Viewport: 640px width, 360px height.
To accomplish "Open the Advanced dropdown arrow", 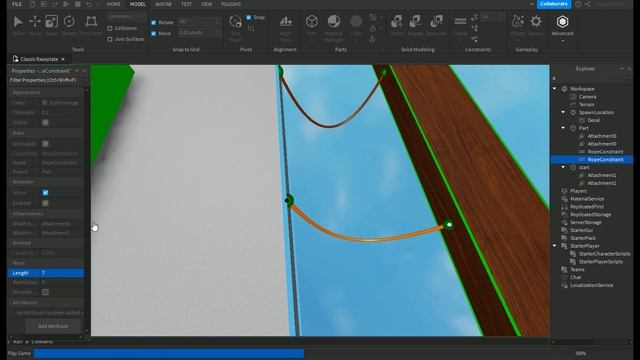I will coord(562,41).
